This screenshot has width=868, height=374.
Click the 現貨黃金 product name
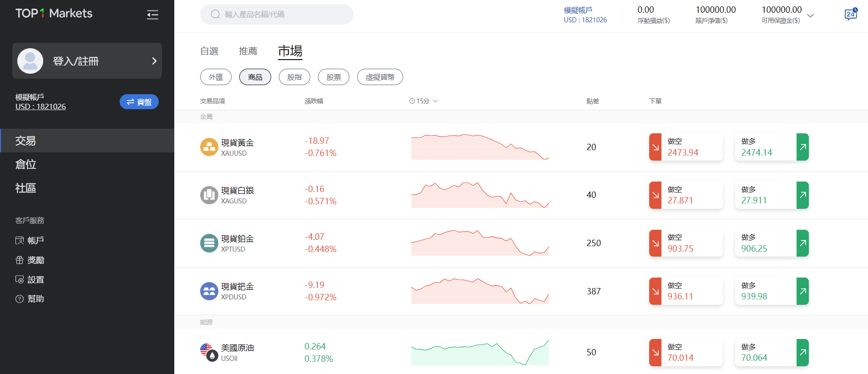[x=237, y=142]
